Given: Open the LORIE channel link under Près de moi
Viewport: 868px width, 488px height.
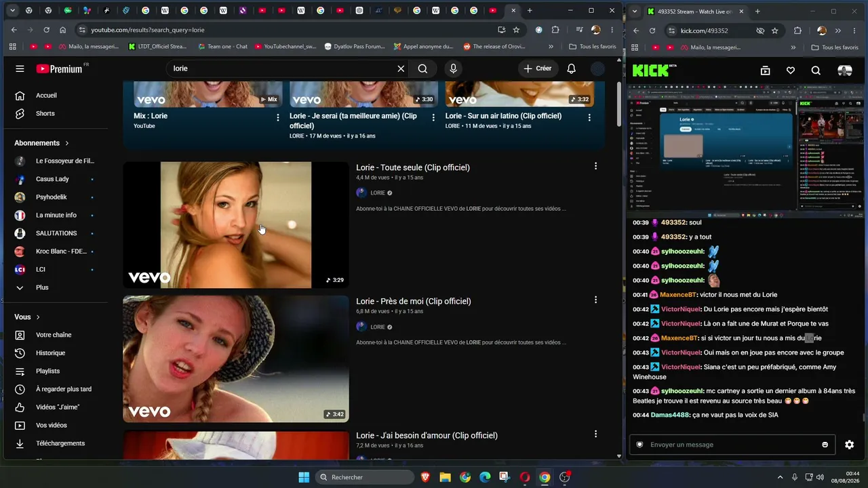Looking at the screenshot, I should coord(378,327).
